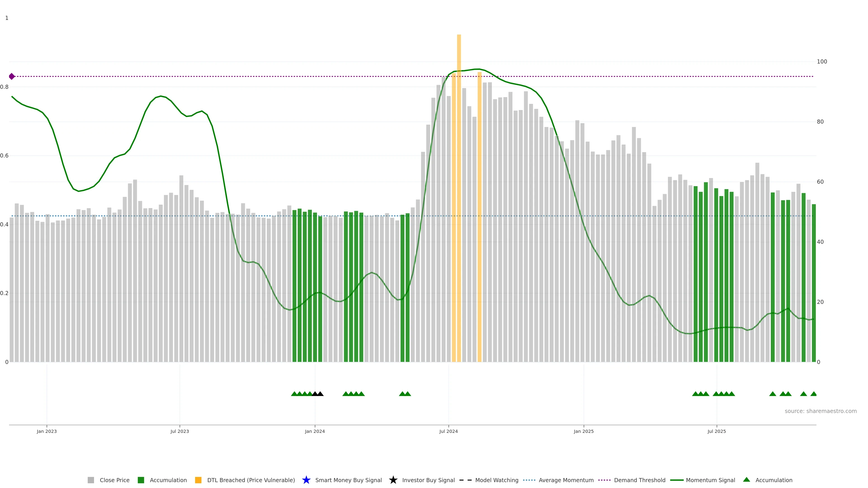The width and height of the screenshot is (868, 488).
Task: Click the Model Watching dashed line icon
Action: [x=465, y=480]
